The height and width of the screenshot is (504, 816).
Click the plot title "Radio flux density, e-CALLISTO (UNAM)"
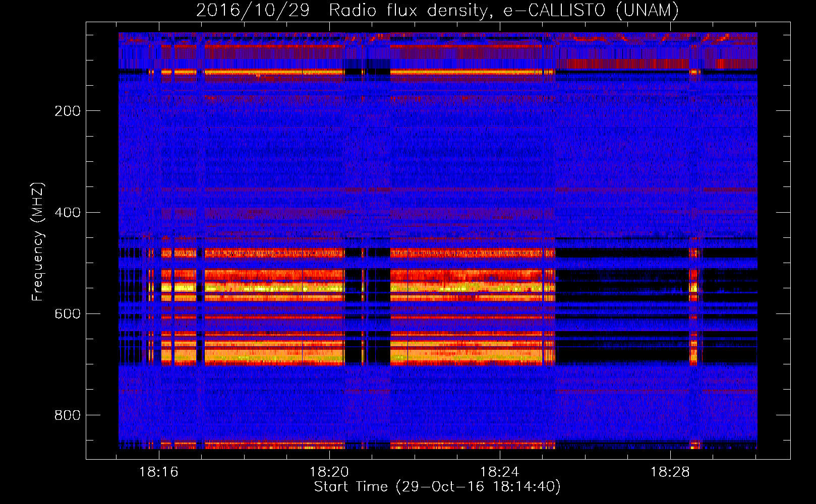pyautogui.click(x=504, y=10)
